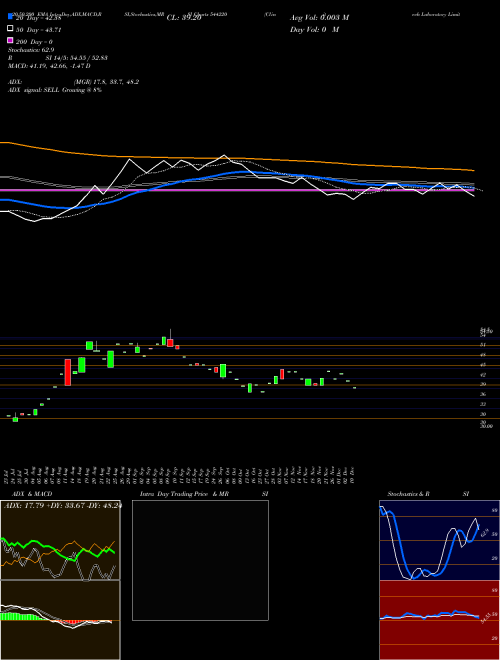This screenshot has width=500, height=660.
Task: Click the 'Stochastics: 62.9' reading
Action: 31,50
